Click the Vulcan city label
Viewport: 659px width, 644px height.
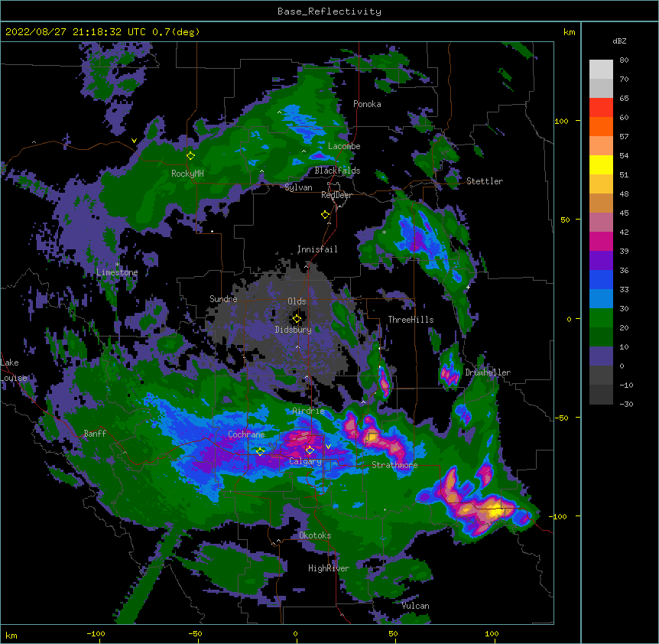click(x=415, y=606)
